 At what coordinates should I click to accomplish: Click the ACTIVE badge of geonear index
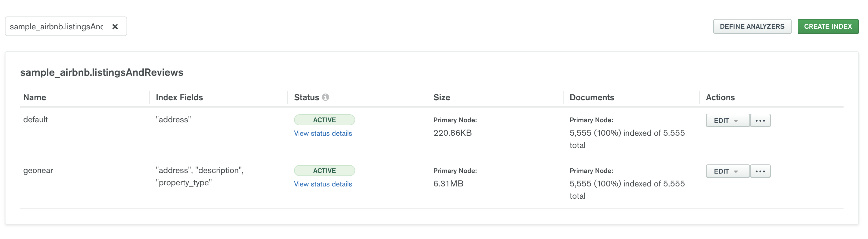tap(324, 171)
